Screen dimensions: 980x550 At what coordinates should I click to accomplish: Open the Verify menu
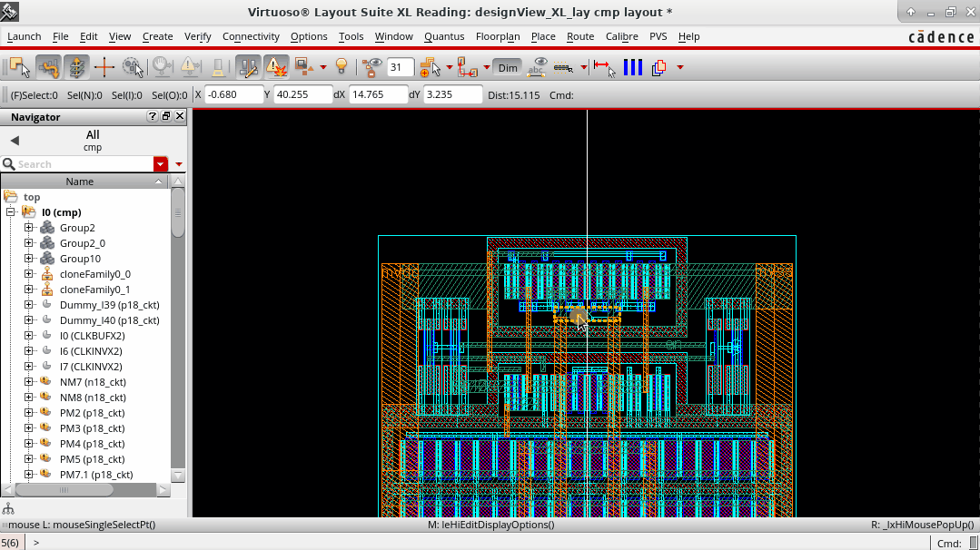(x=197, y=36)
